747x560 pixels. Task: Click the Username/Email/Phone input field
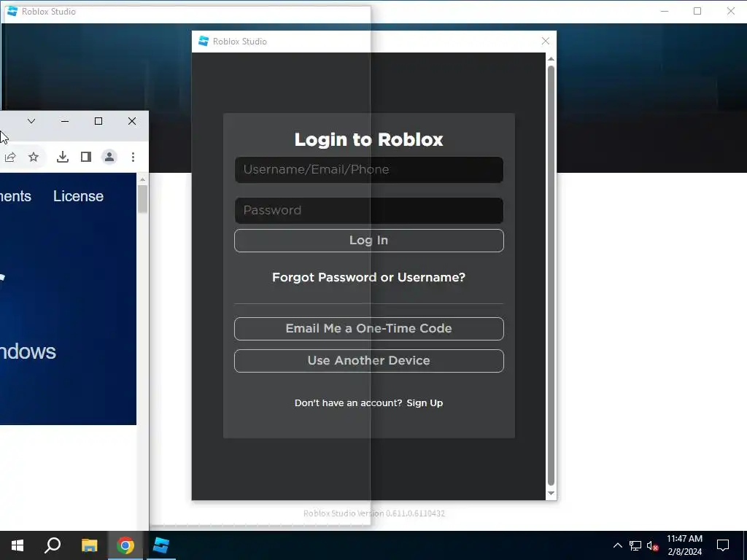point(368,169)
